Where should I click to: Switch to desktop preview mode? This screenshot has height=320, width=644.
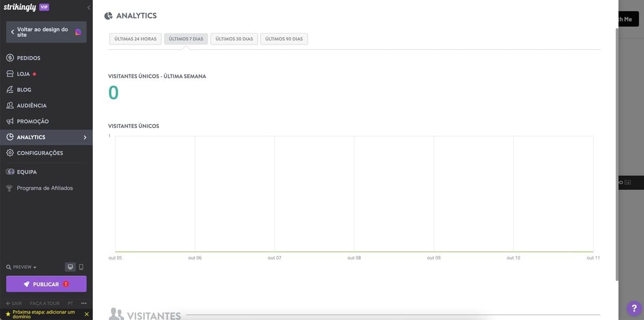70,267
